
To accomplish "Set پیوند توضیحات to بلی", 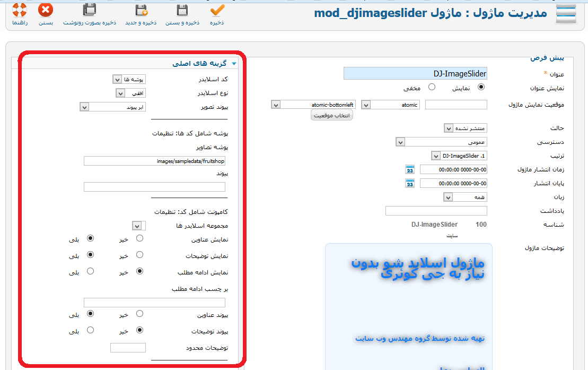I will tap(90, 330).
